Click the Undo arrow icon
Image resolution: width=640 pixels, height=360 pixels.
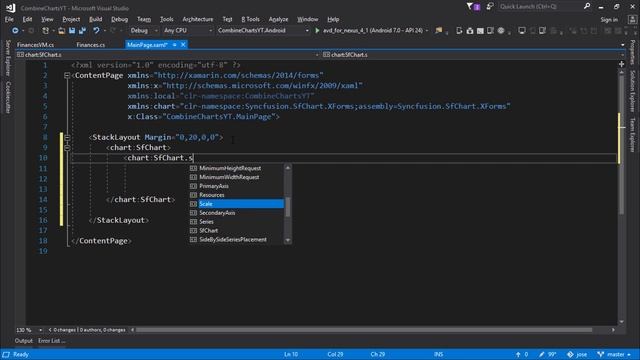tap(96, 31)
